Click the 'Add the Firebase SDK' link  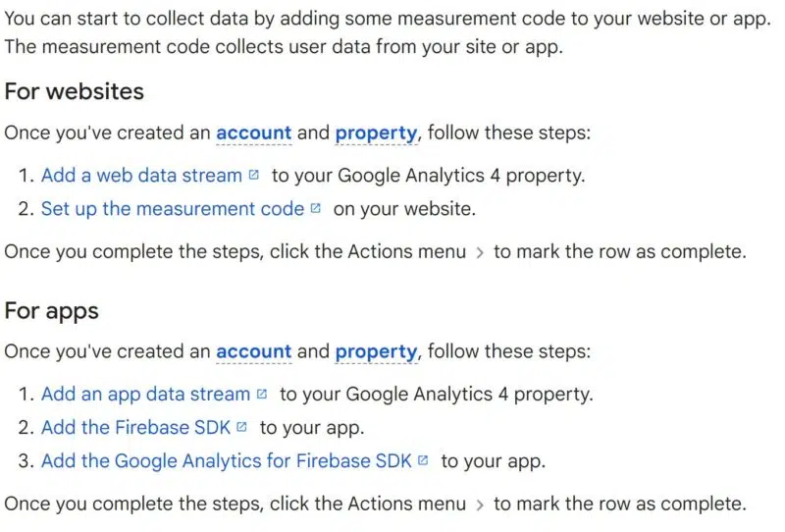(135, 428)
